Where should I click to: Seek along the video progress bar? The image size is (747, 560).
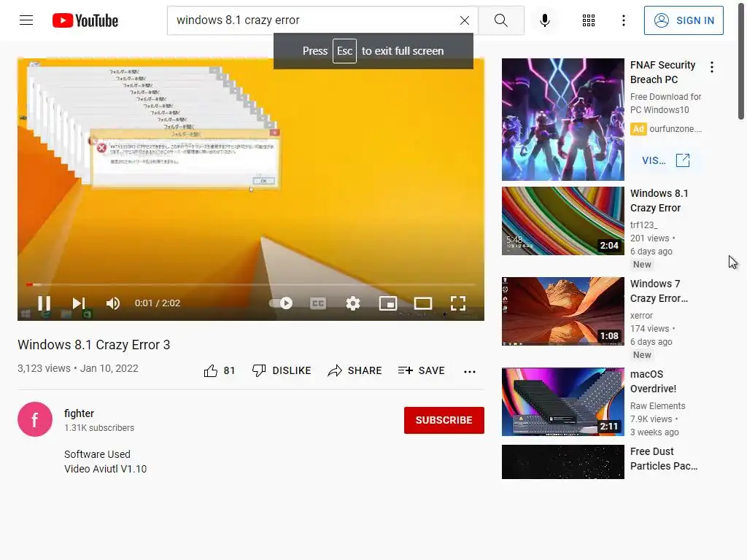point(251,285)
